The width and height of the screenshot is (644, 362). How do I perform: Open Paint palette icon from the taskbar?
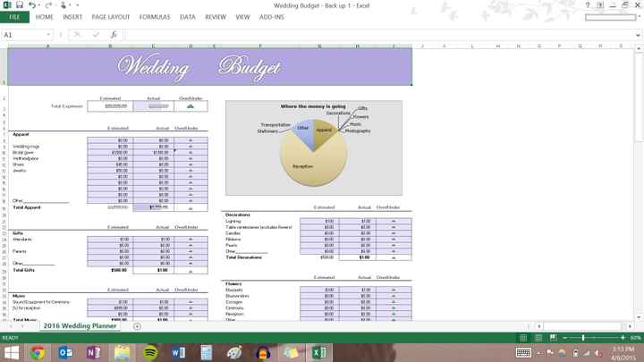pyautogui.click(x=234, y=352)
